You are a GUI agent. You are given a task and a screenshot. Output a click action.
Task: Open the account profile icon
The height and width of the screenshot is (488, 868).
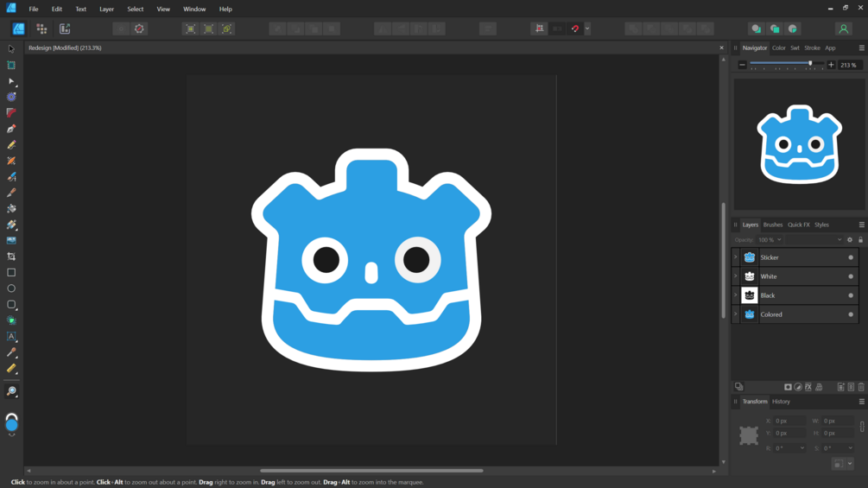(x=843, y=29)
